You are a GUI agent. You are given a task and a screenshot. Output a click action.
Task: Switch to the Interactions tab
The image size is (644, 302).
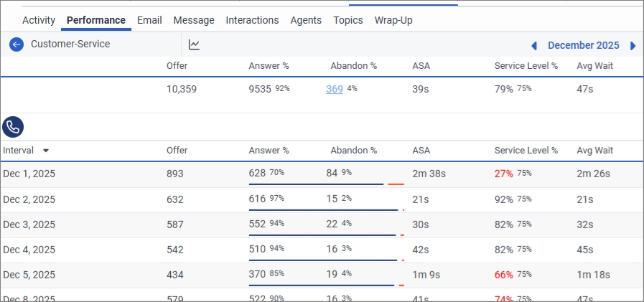252,20
